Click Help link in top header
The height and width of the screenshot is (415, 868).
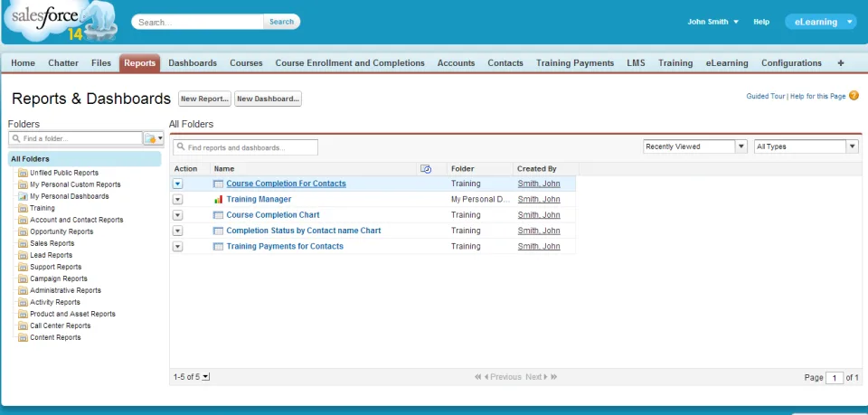pyautogui.click(x=761, y=22)
